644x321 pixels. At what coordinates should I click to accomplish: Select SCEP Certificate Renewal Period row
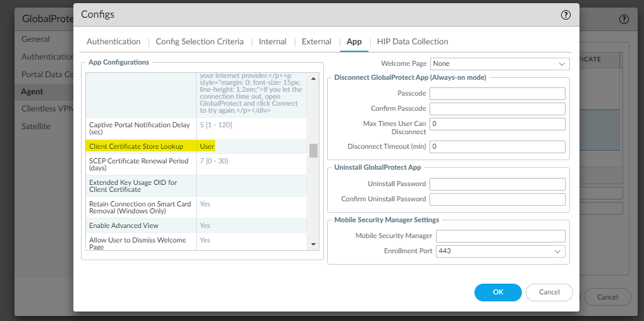(x=196, y=165)
